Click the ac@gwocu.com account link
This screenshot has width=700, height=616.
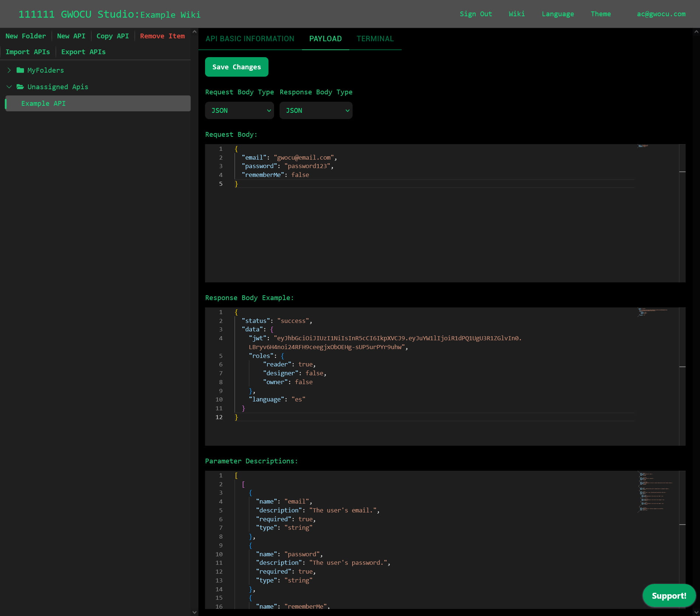coord(661,14)
